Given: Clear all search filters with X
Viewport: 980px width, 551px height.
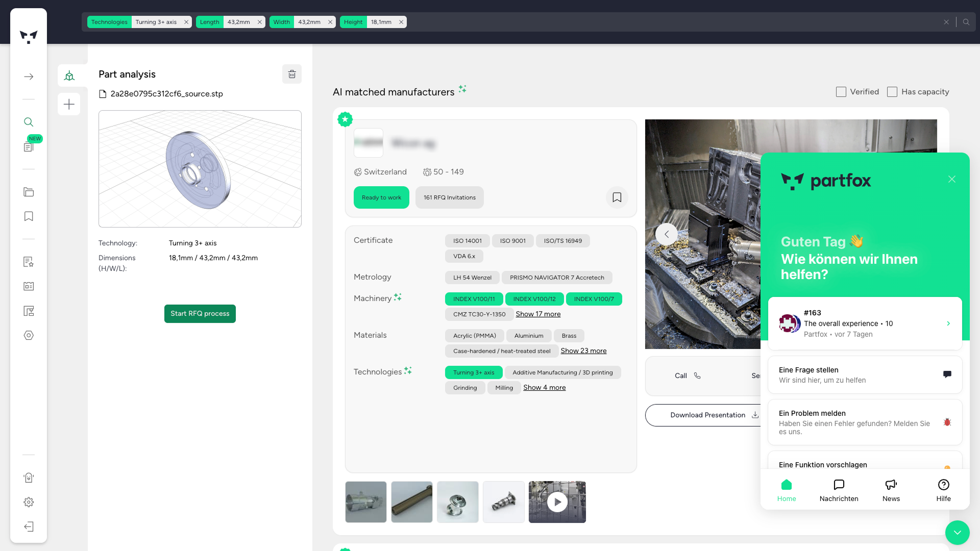Looking at the screenshot, I should point(946,22).
